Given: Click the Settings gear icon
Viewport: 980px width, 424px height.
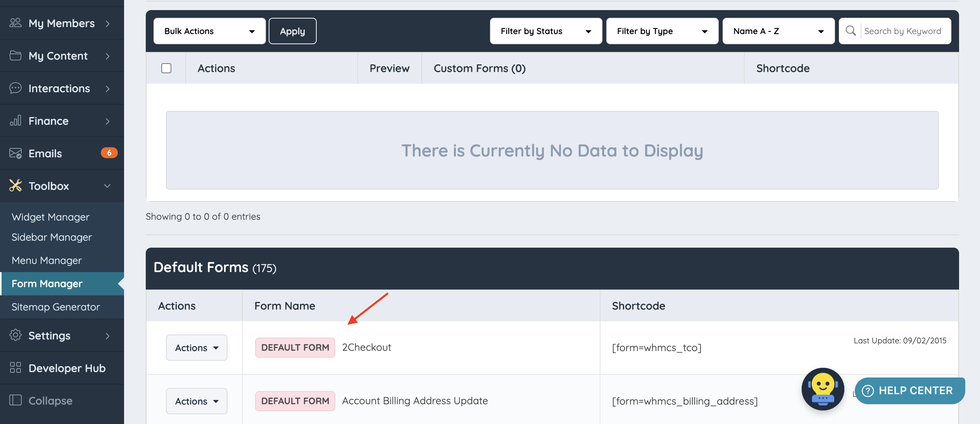Looking at the screenshot, I should tap(16, 335).
